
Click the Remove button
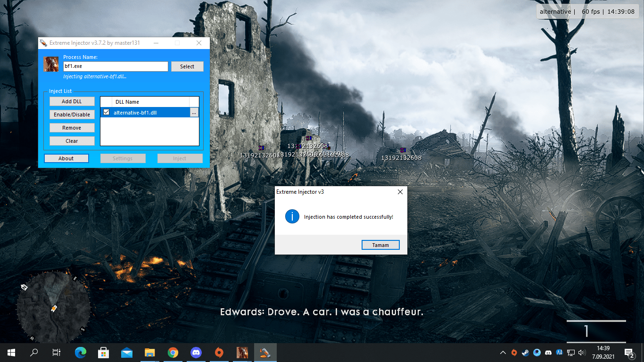pyautogui.click(x=72, y=128)
